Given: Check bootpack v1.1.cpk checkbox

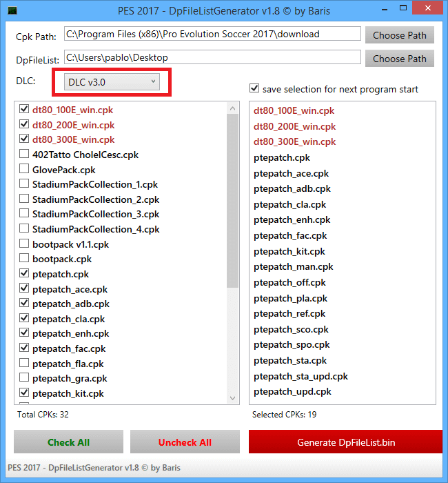Looking at the screenshot, I should [24, 244].
